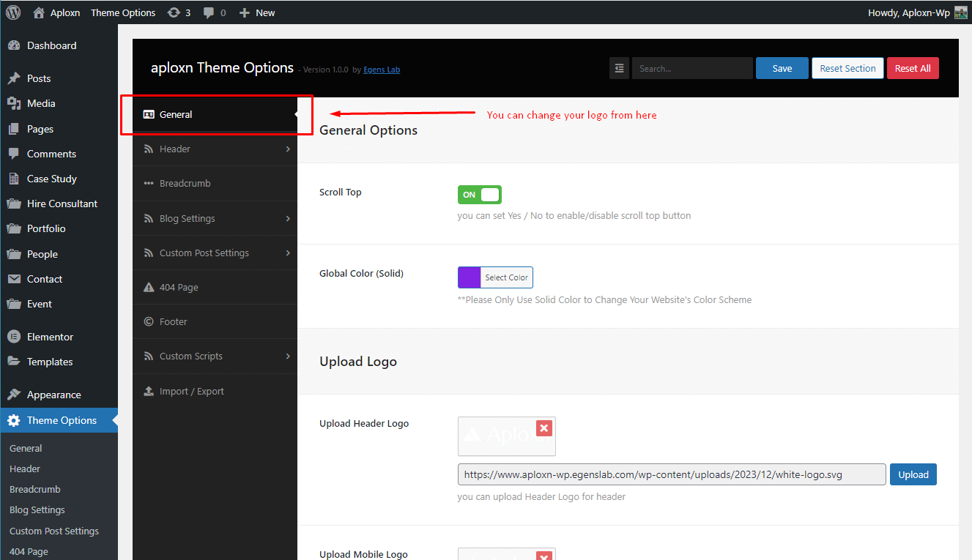The width and height of the screenshot is (972, 560).
Task: Remove the header logo with red X
Action: click(543, 428)
